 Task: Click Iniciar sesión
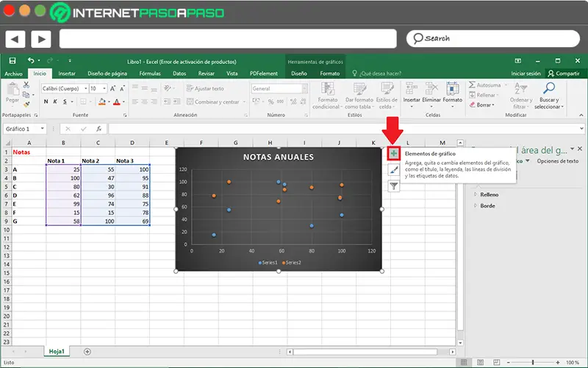pyautogui.click(x=526, y=74)
